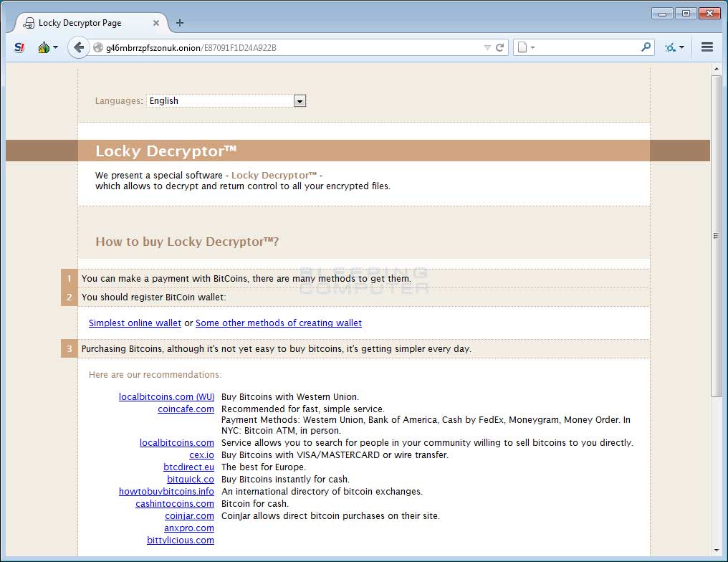The image size is (728, 562).
Task: Select the Locky Decryptor Page tab
Action: click(92, 23)
